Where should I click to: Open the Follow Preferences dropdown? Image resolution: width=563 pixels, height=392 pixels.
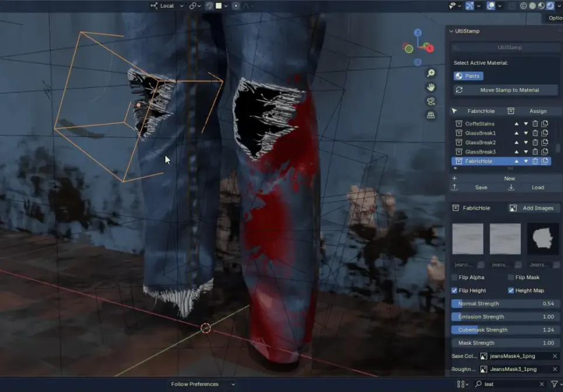click(x=202, y=384)
